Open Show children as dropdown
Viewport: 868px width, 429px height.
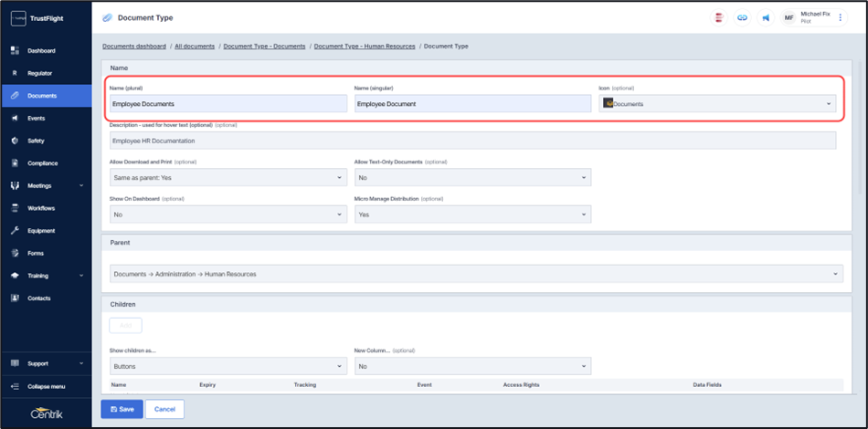point(228,366)
